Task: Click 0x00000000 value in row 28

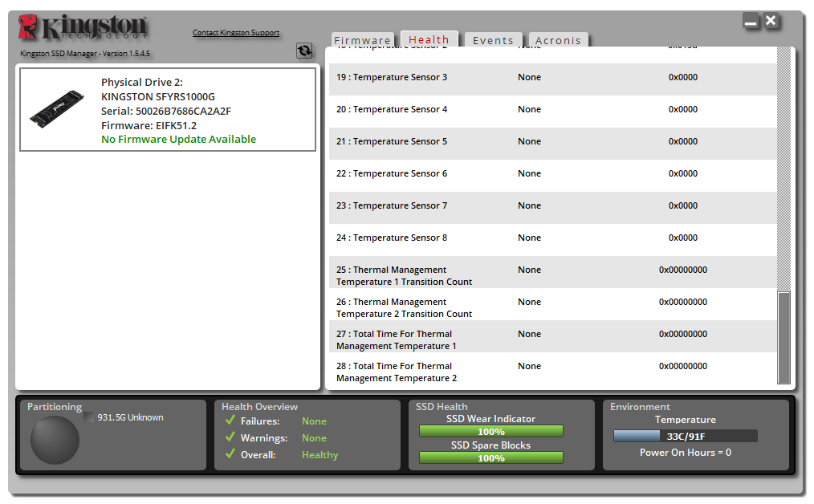Action: click(x=682, y=367)
